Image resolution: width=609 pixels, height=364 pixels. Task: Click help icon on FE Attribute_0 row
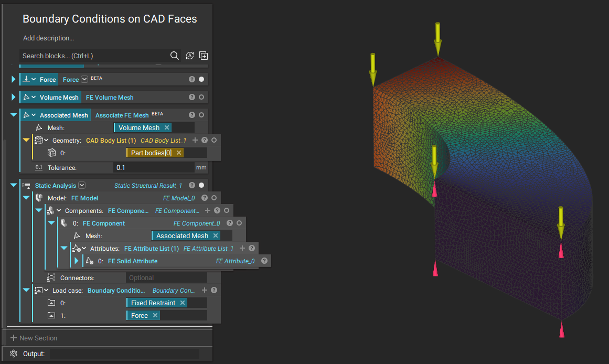pyautogui.click(x=264, y=261)
